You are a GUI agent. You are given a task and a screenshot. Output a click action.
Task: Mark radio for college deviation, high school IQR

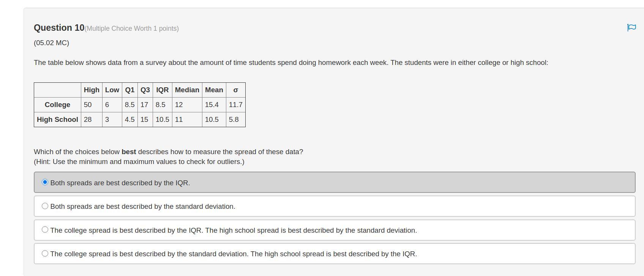point(45,253)
